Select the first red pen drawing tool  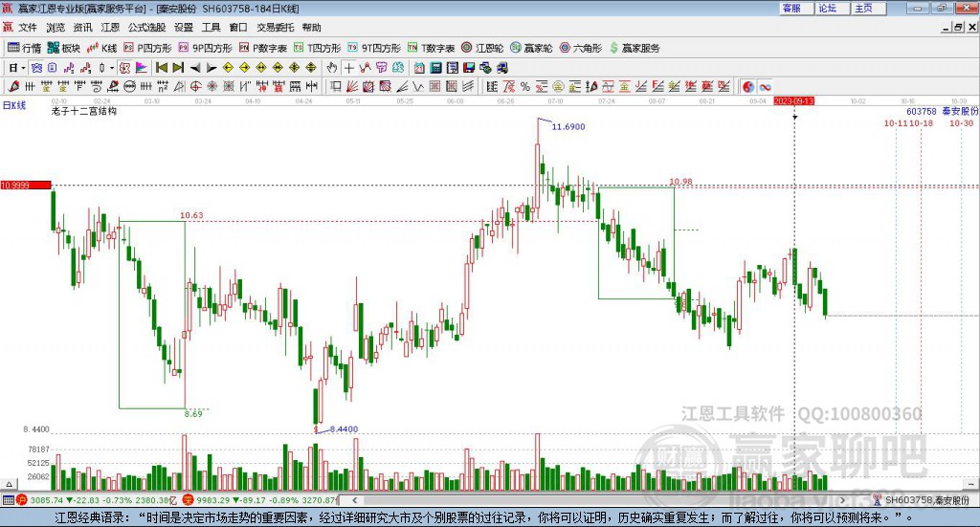[13, 86]
